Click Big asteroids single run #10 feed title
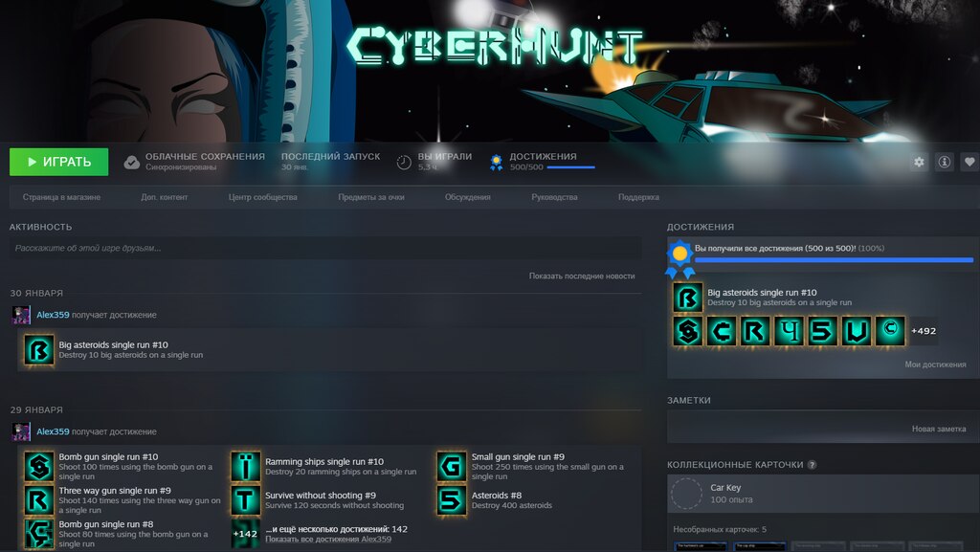This screenshot has width=980, height=552. 113,344
